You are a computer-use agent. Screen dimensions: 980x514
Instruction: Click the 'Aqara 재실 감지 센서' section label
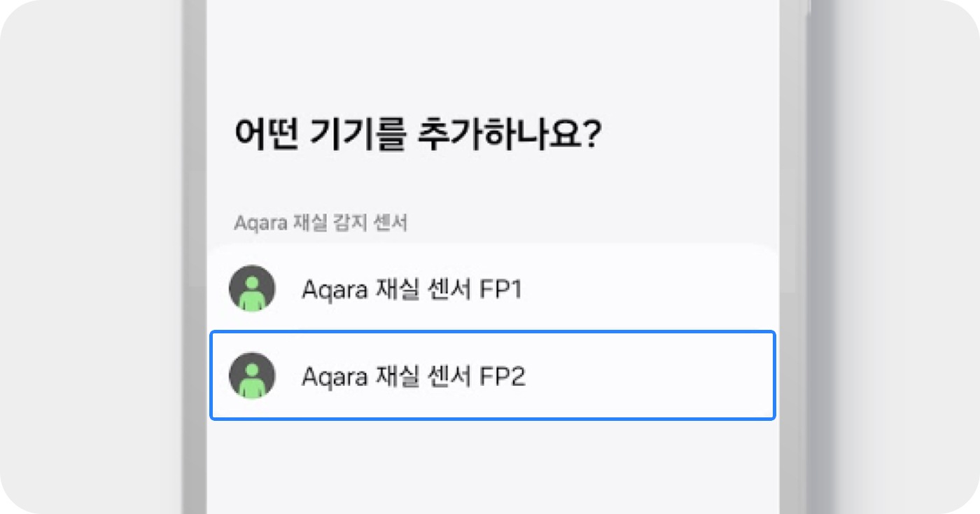[x=321, y=223]
